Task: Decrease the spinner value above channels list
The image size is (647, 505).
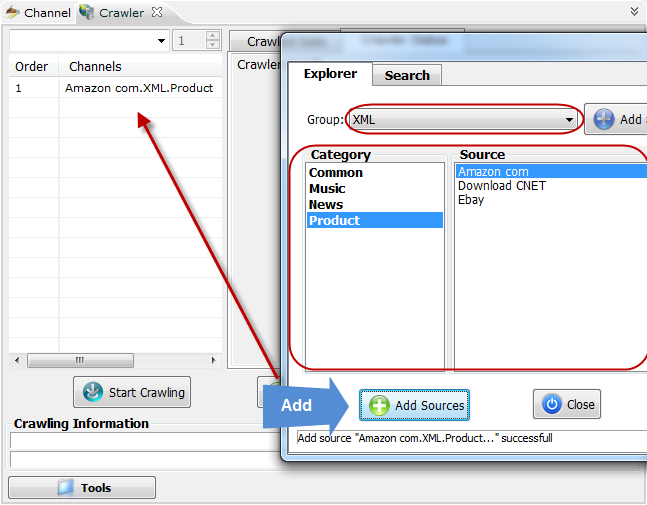Action: [213, 45]
